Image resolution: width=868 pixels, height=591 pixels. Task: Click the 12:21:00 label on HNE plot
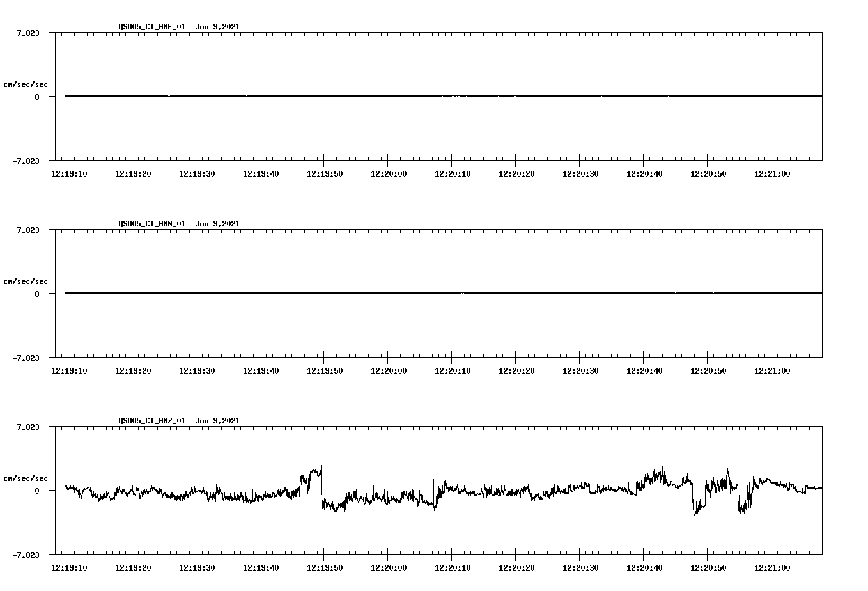[x=772, y=174]
